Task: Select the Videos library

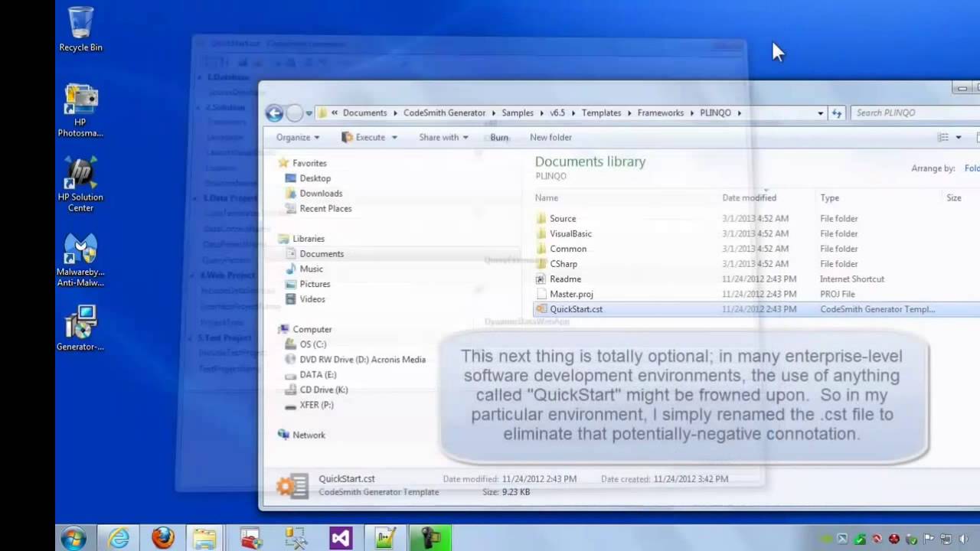Action: 312,299
